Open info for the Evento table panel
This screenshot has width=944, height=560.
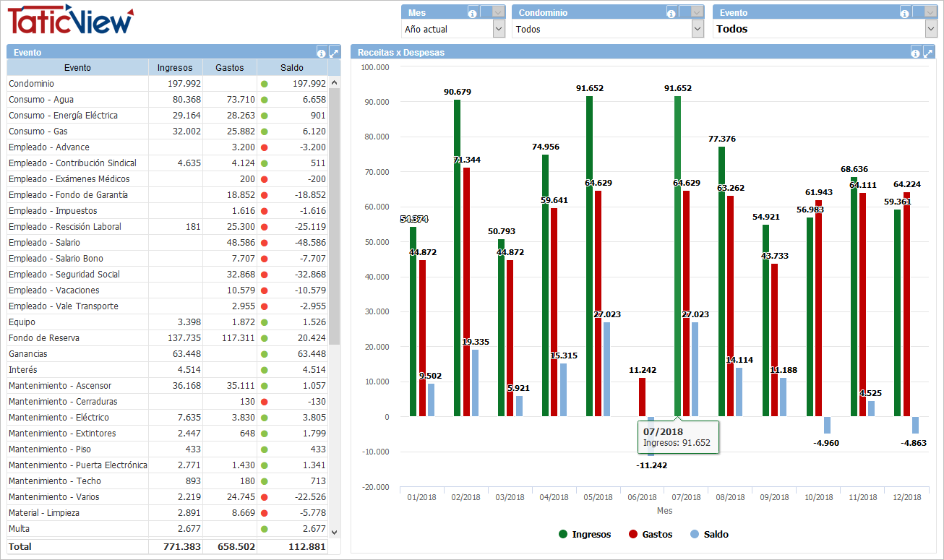coord(322,53)
